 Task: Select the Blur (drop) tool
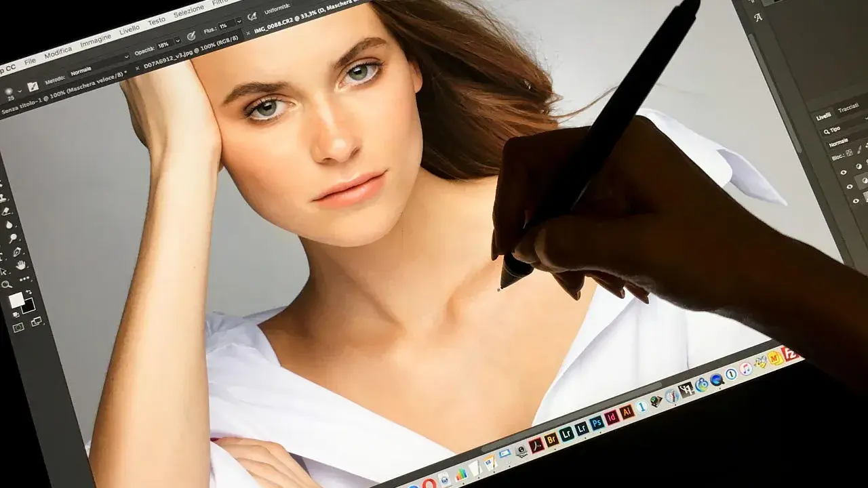[9, 224]
